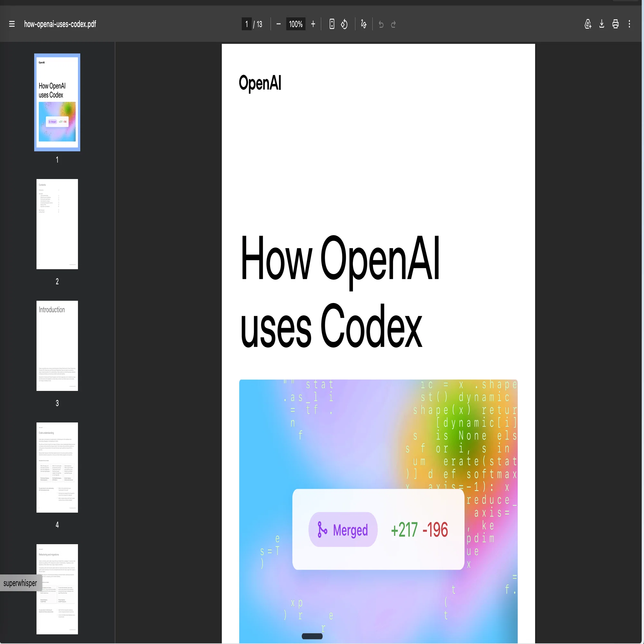644x644 pixels.
Task: Click the purple Merged badge
Action: click(343, 529)
